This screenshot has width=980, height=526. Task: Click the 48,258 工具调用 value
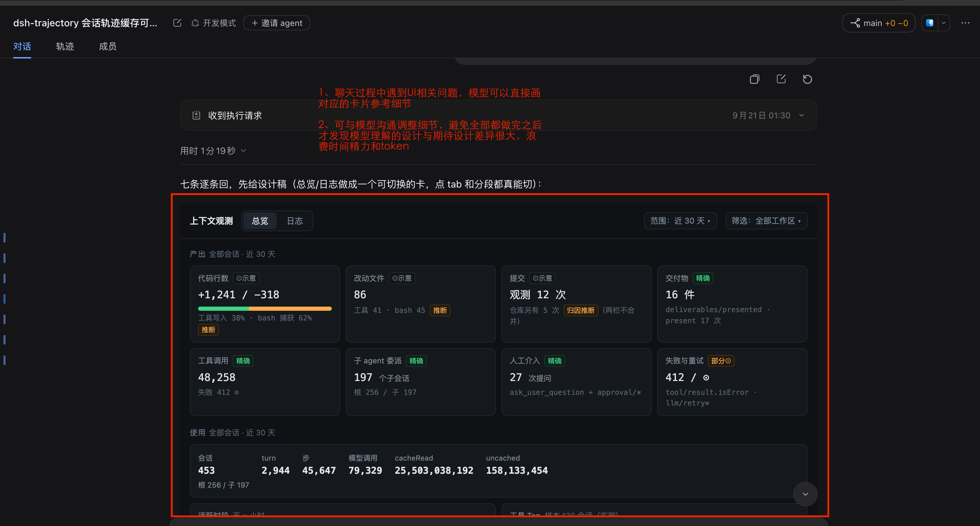tap(216, 377)
